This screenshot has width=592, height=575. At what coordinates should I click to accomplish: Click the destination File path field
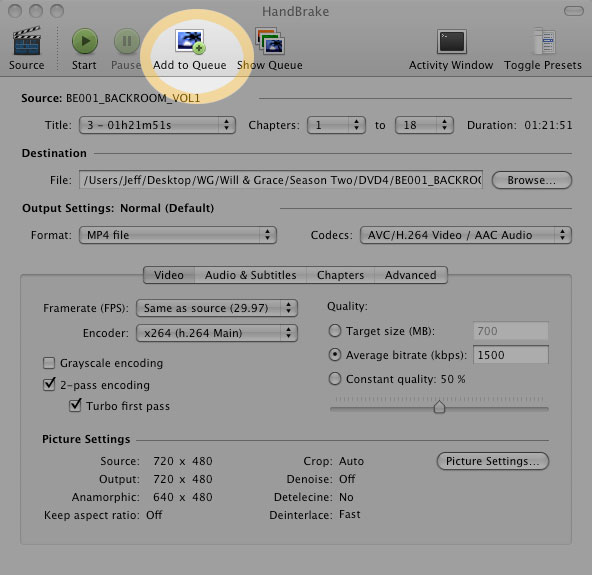281,180
